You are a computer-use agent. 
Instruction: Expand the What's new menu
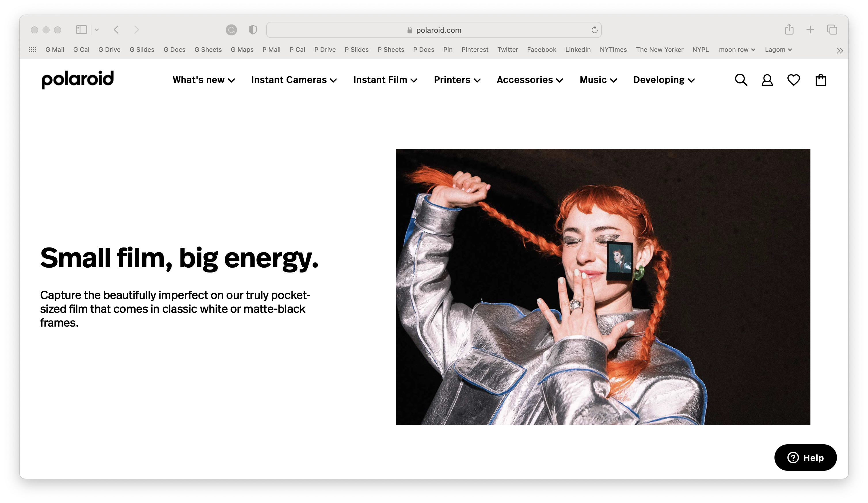(x=203, y=80)
